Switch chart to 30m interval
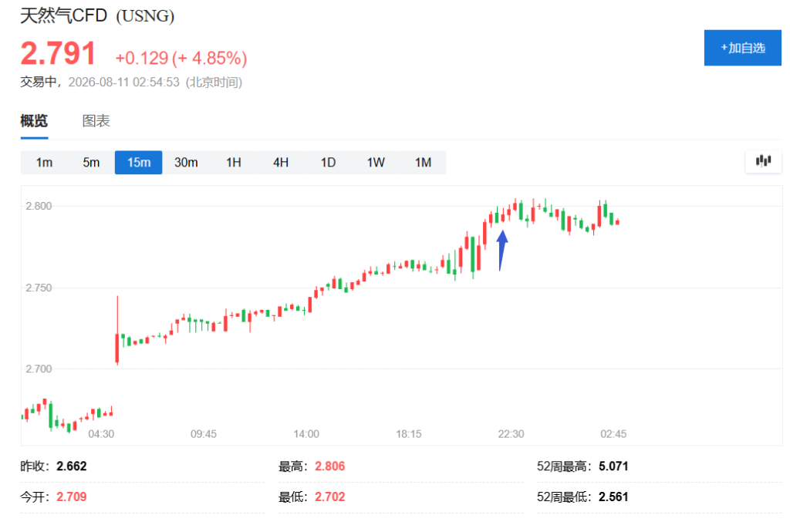 186,162
